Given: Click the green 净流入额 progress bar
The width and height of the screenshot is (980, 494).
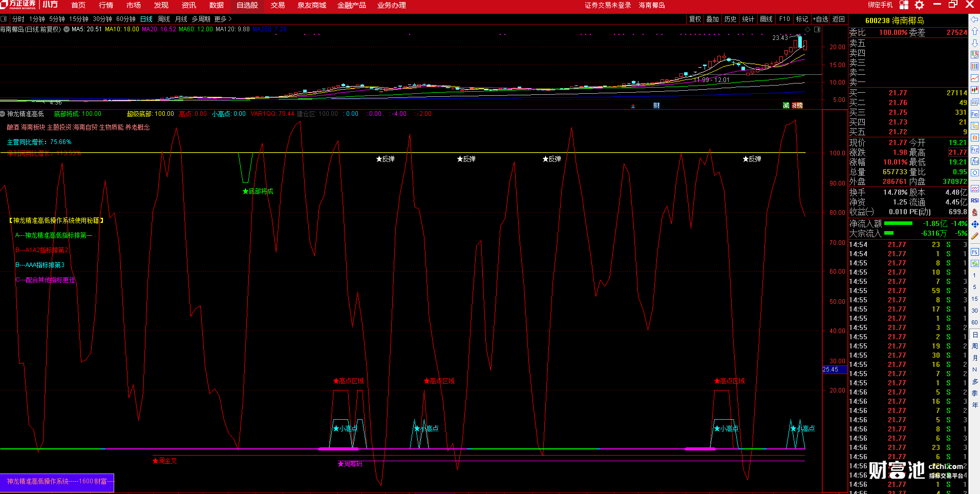Looking at the screenshot, I should (898, 223).
